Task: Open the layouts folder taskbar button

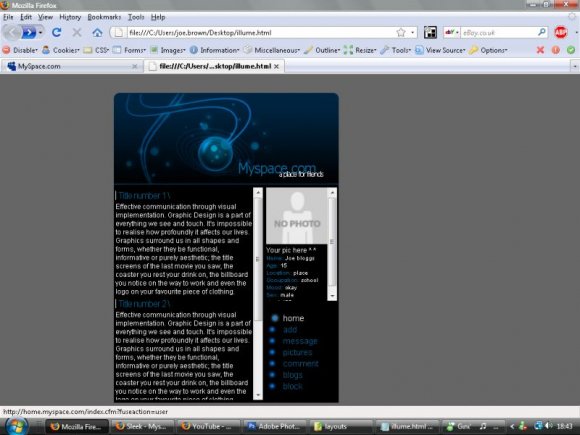Action: [341, 426]
